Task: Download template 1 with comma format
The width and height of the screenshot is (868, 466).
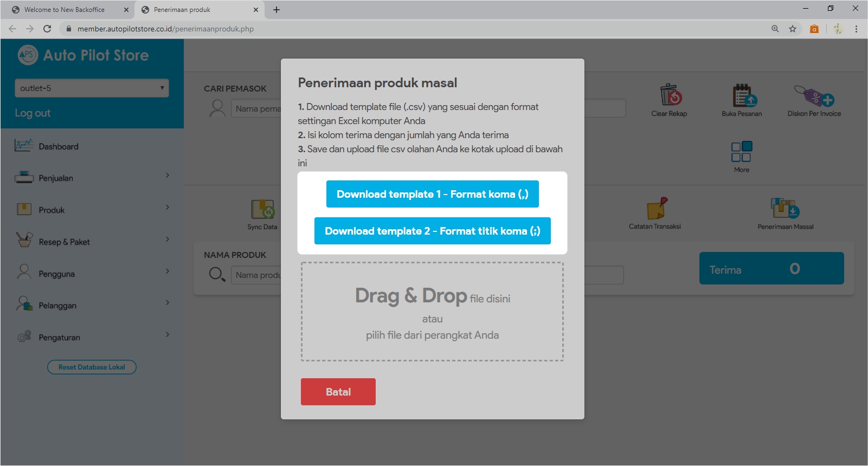Action: [x=432, y=194]
